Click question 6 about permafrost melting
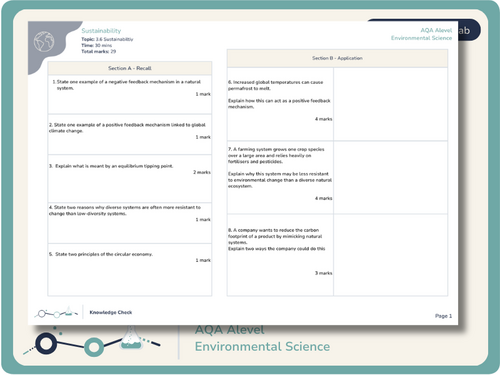This screenshot has height=375, width=500. pos(279,94)
